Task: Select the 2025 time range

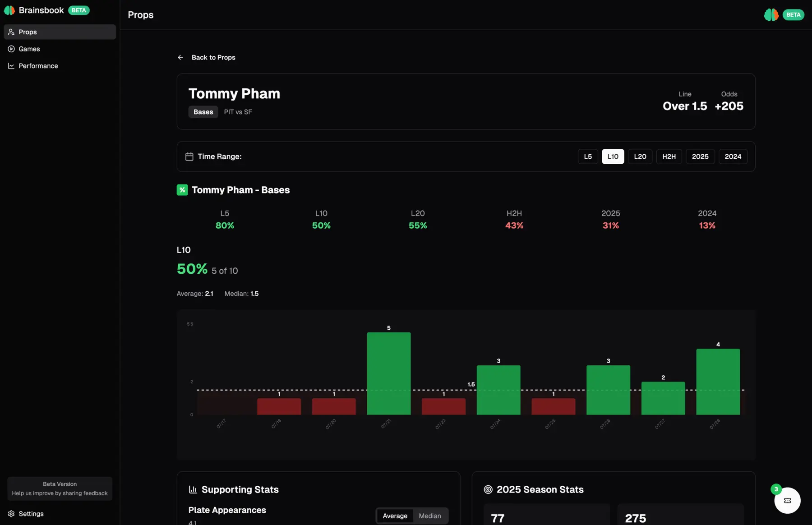Action: 700,157
